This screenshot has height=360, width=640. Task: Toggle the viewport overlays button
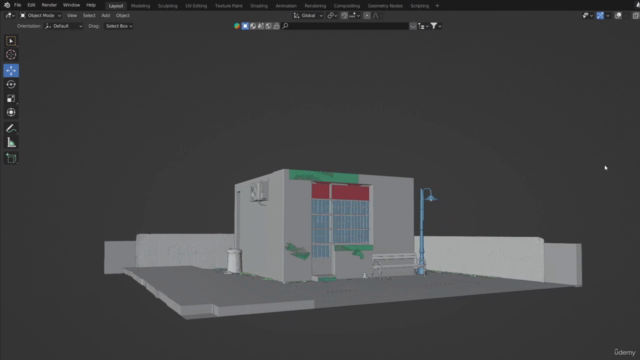618,16
